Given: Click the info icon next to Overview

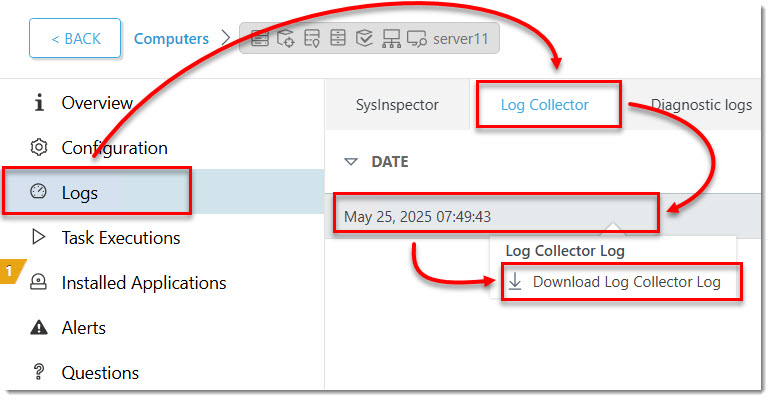Looking at the screenshot, I should point(39,102).
